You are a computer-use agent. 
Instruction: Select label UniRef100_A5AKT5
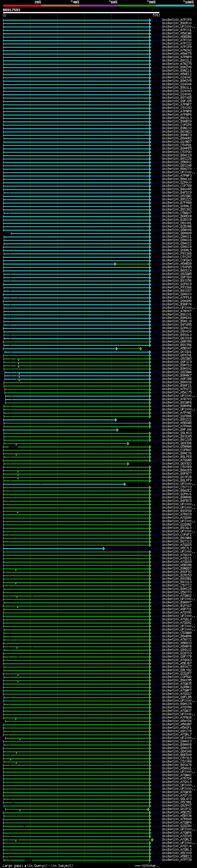click(177, 54)
